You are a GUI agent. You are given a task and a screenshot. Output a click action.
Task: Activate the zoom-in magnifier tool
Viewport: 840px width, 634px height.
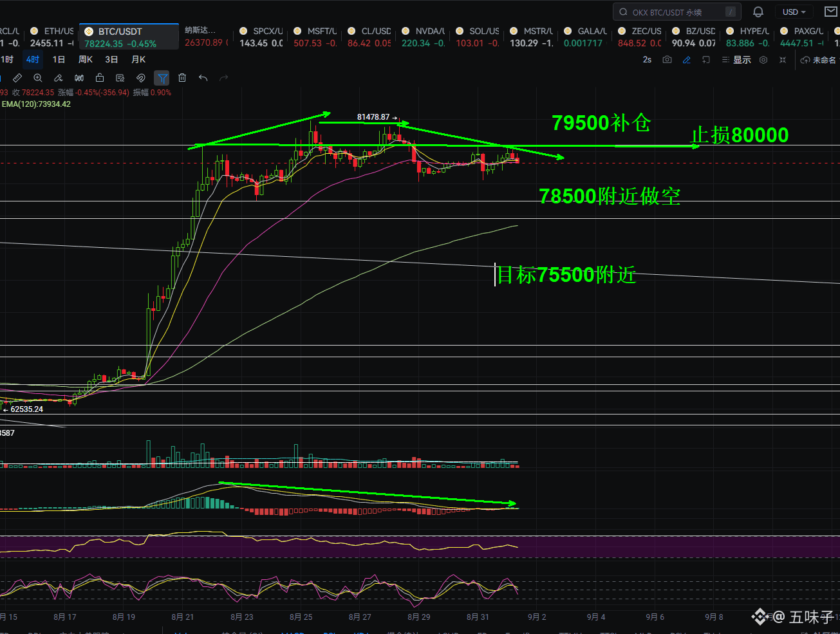[x=38, y=78]
